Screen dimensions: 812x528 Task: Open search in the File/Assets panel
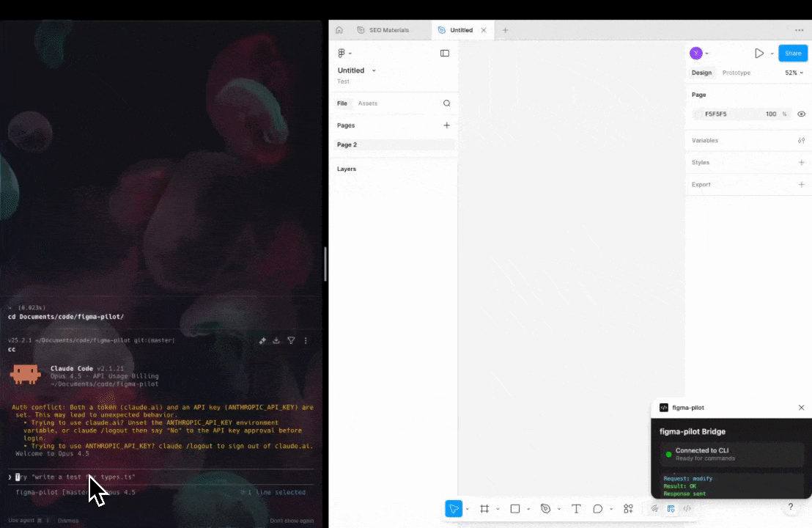tap(446, 103)
